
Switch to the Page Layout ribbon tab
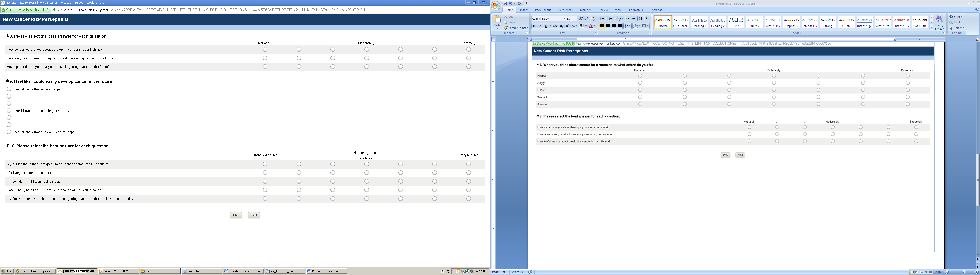coord(543,10)
